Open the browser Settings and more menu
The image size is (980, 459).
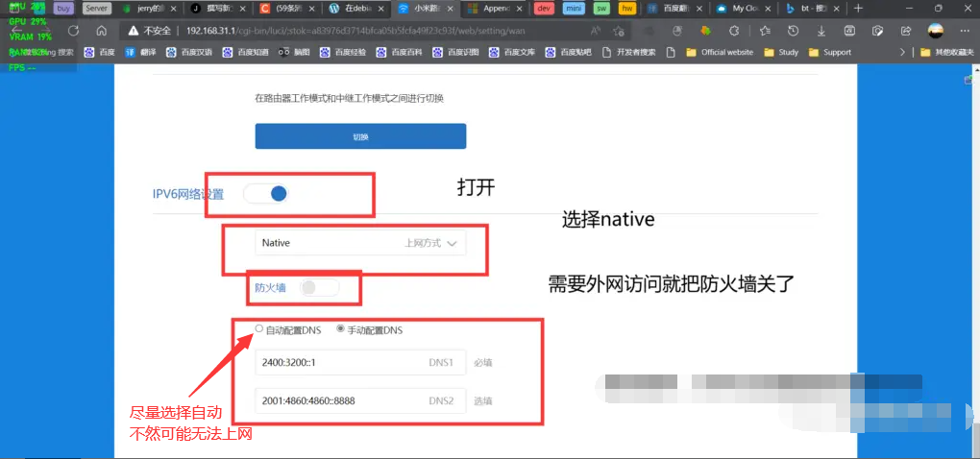click(965, 31)
